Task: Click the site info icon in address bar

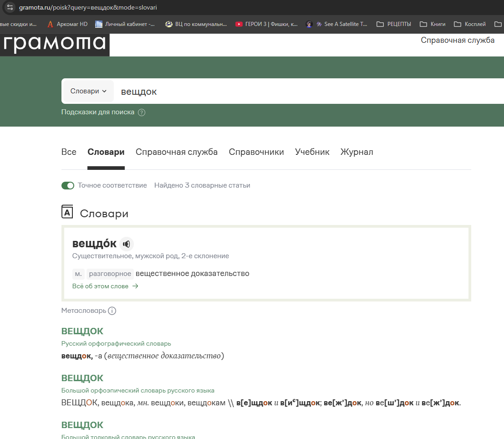Action: click(x=10, y=7)
